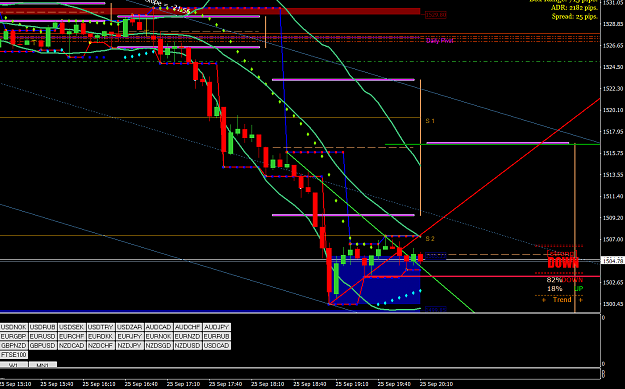Click the AUDCHF symbol button
This screenshot has height=389, width=625.
coord(188,327)
